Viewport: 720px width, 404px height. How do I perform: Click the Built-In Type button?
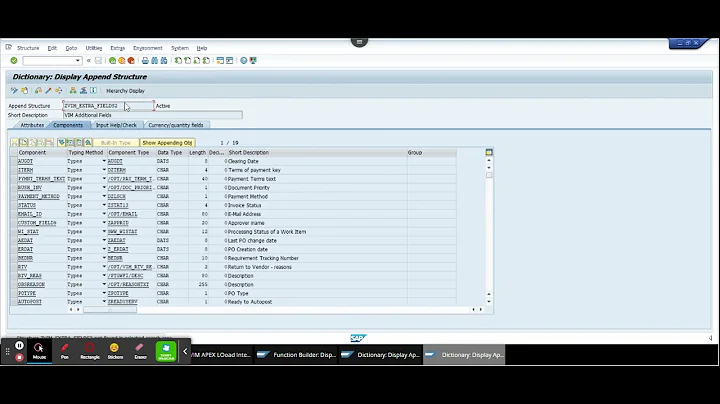[116, 143]
